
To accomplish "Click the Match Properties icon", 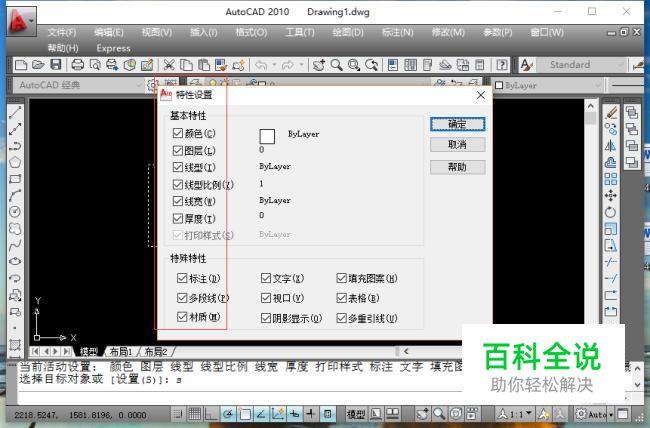I will click(x=221, y=65).
